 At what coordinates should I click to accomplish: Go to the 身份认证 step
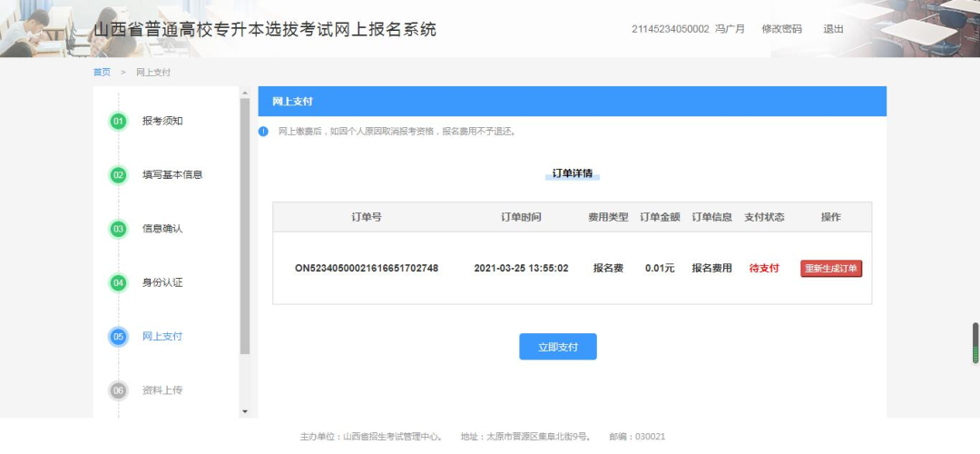162,282
